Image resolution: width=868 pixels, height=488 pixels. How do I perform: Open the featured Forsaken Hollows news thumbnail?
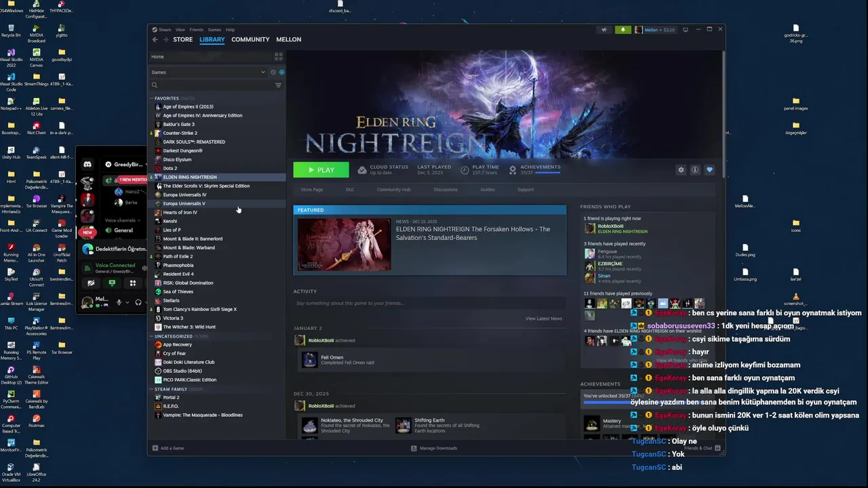(x=344, y=245)
